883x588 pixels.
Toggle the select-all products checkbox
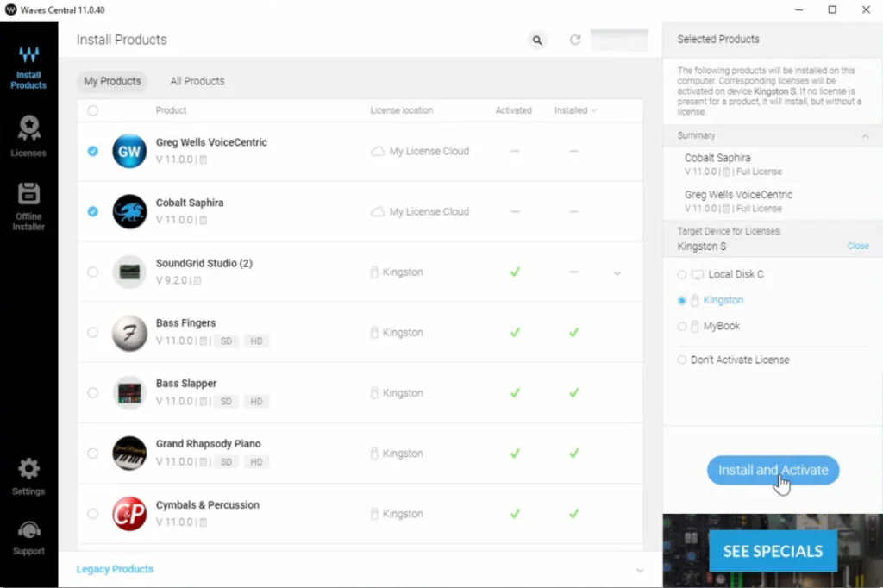point(93,110)
